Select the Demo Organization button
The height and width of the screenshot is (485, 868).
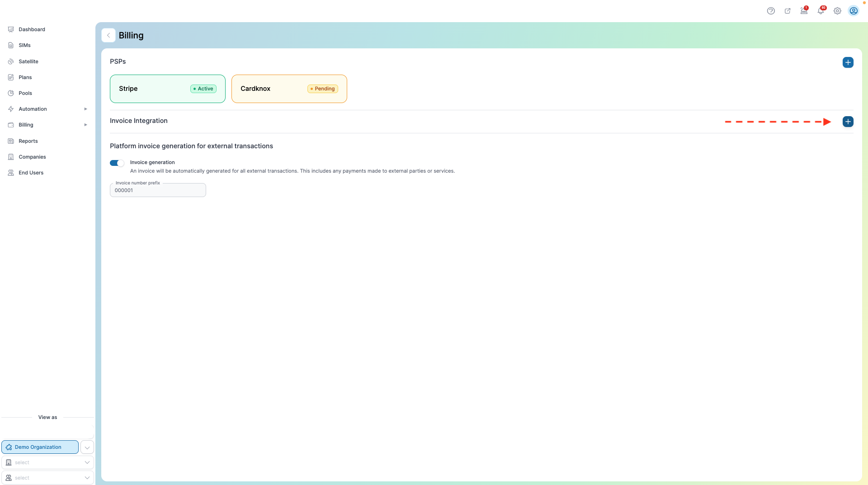pyautogui.click(x=40, y=447)
